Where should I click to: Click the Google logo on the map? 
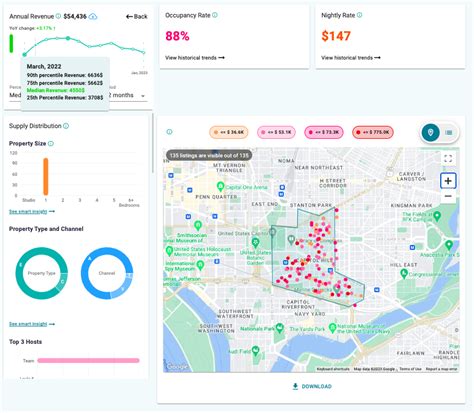(177, 367)
